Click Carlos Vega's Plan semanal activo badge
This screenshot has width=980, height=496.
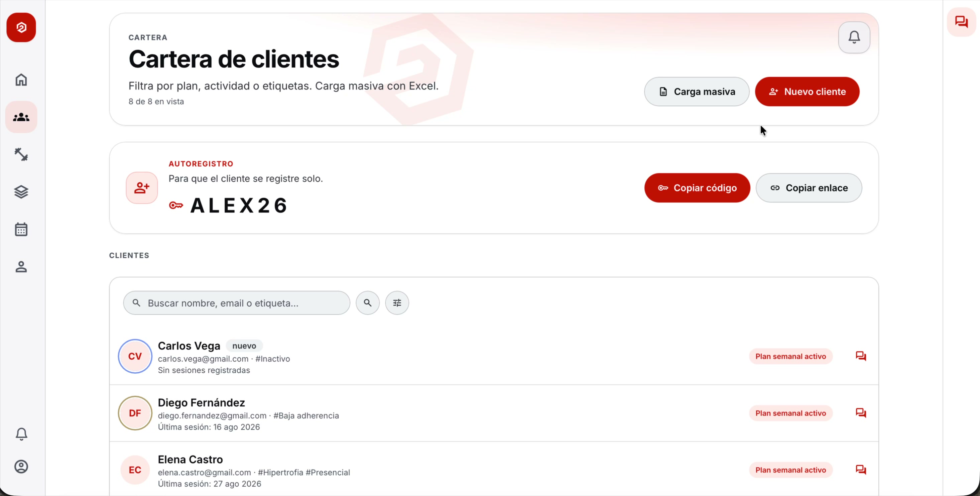tap(790, 356)
